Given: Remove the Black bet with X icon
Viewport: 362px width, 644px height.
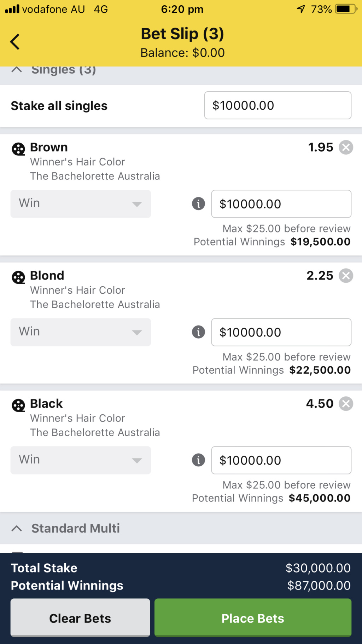Looking at the screenshot, I should (x=346, y=404).
